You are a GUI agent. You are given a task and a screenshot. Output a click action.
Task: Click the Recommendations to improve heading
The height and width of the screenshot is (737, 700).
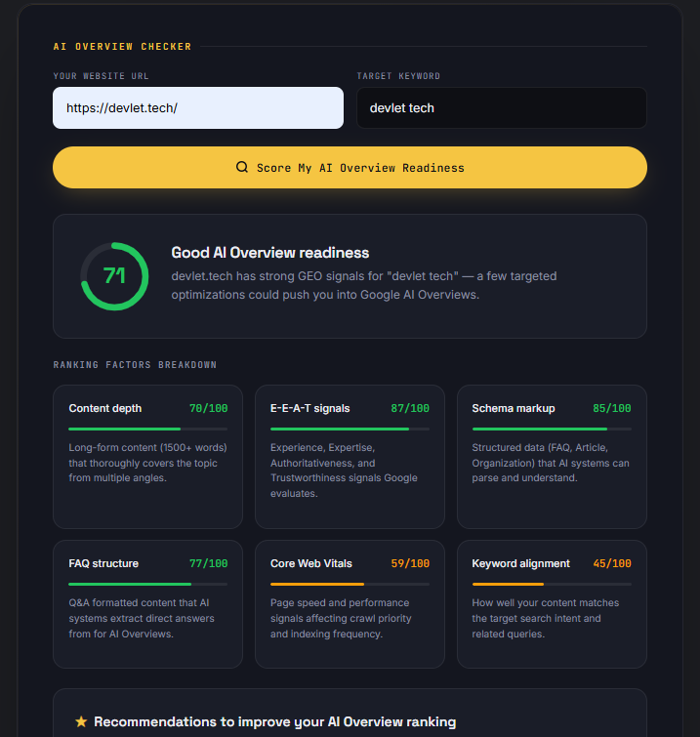(x=275, y=721)
